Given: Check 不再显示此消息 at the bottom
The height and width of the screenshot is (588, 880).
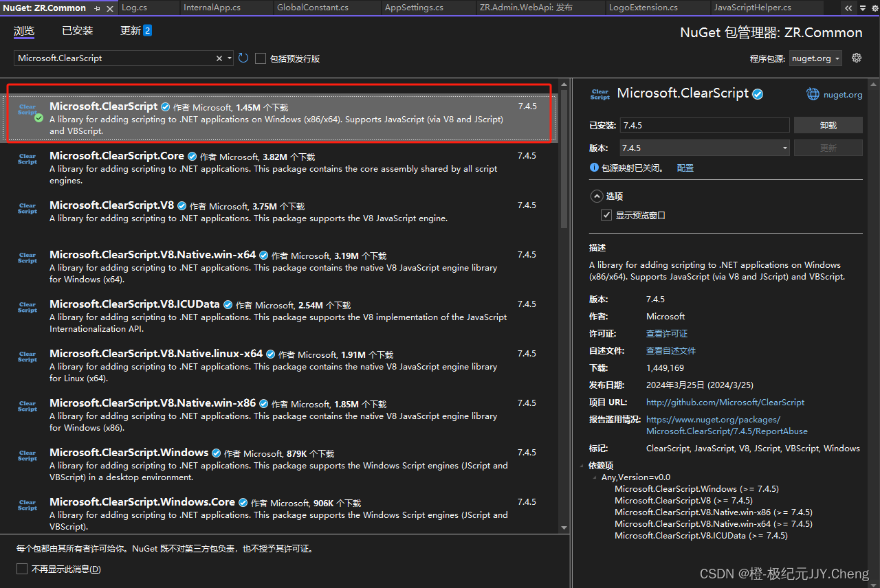Looking at the screenshot, I should (21, 569).
